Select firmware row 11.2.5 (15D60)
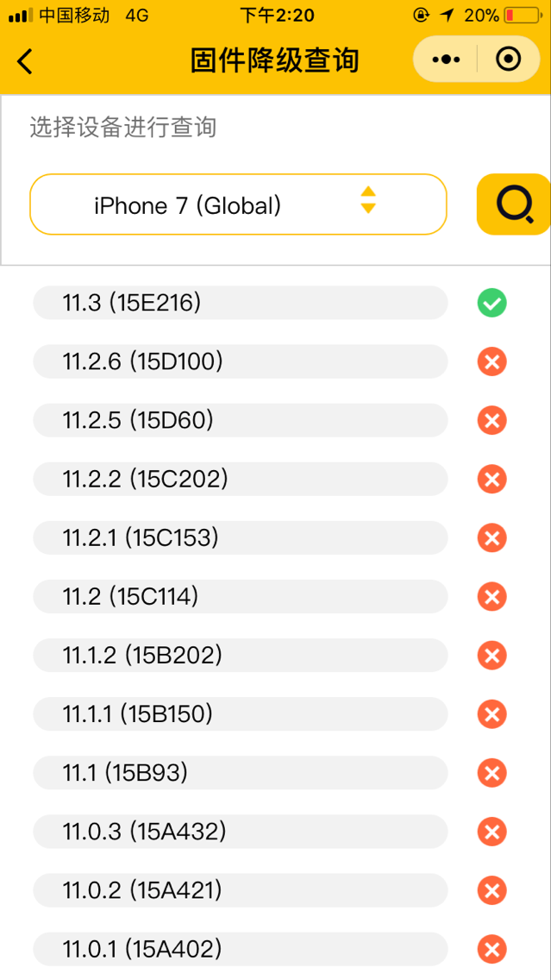This screenshot has height=980, width=551. tap(241, 420)
